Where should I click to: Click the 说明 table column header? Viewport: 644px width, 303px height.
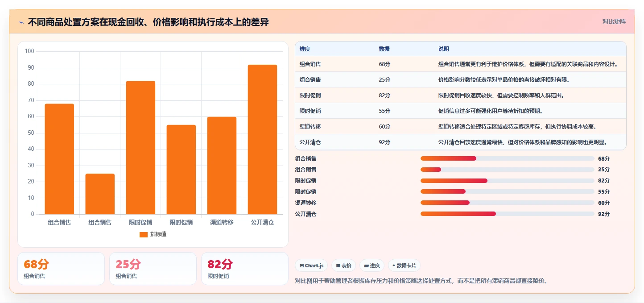click(x=443, y=49)
